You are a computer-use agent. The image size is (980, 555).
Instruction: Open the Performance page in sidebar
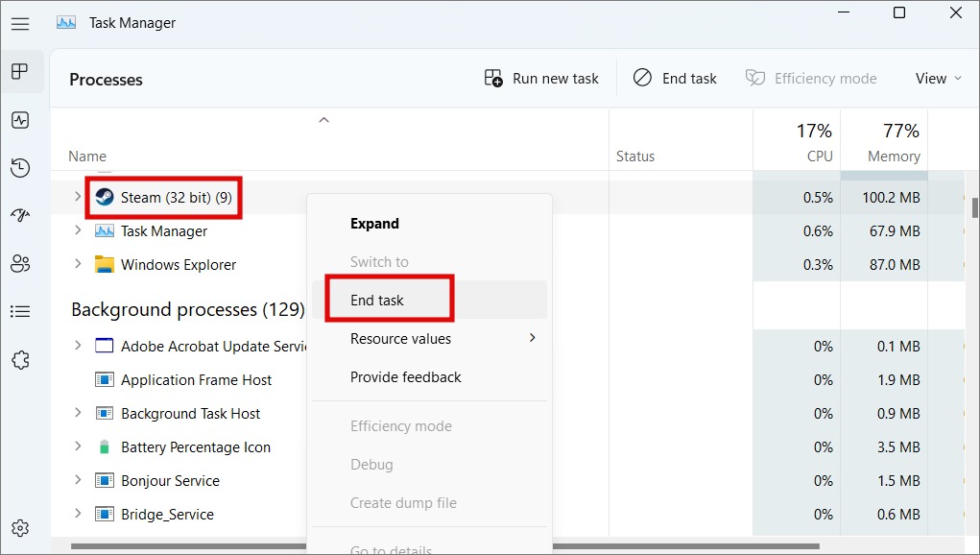click(20, 120)
